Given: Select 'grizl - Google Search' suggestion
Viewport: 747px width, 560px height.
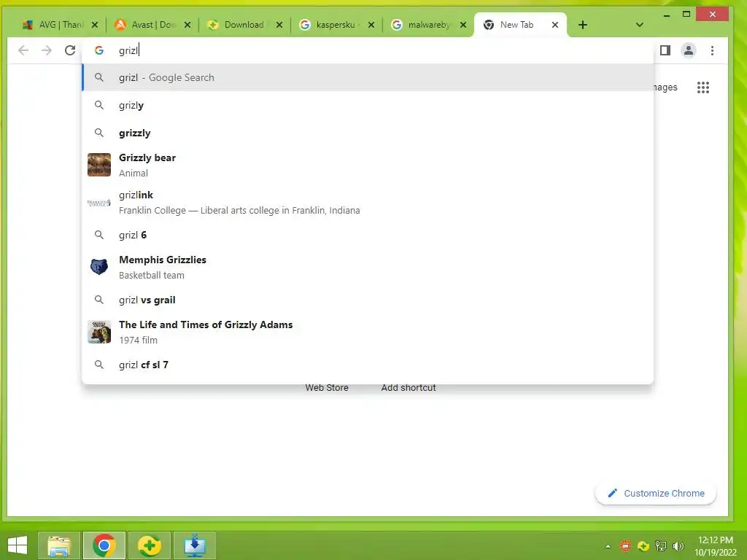Looking at the screenshot, I should click(368, 77).
